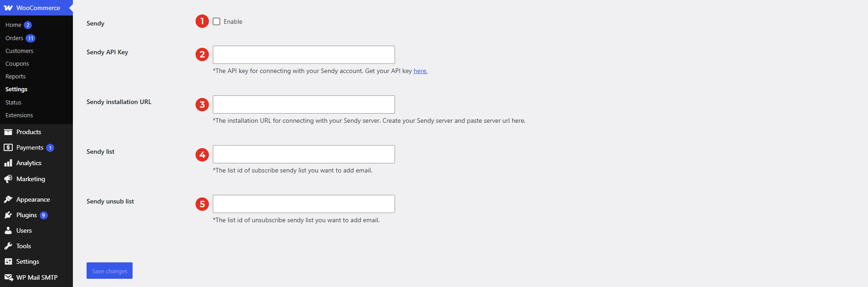Open the Analytics menu label
The width and height of the screenshot is (868, 287).
point(29,163)
